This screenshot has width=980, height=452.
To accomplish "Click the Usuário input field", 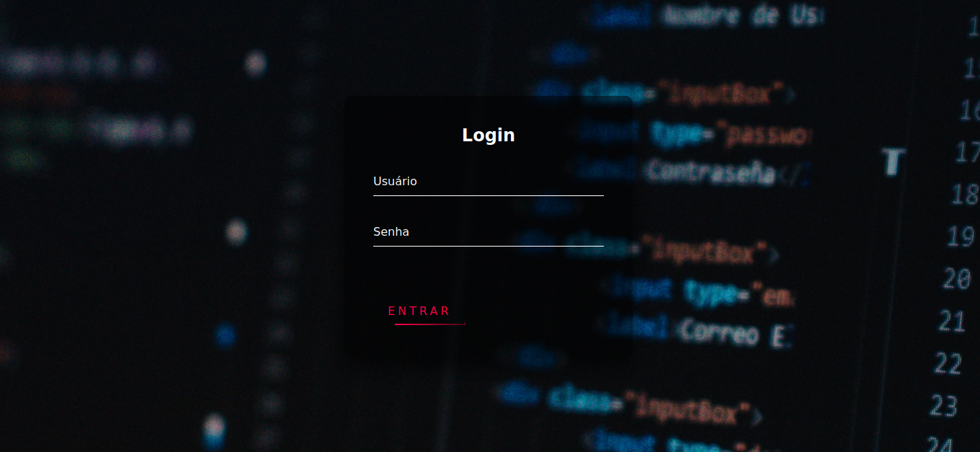I will coord(489,182).
